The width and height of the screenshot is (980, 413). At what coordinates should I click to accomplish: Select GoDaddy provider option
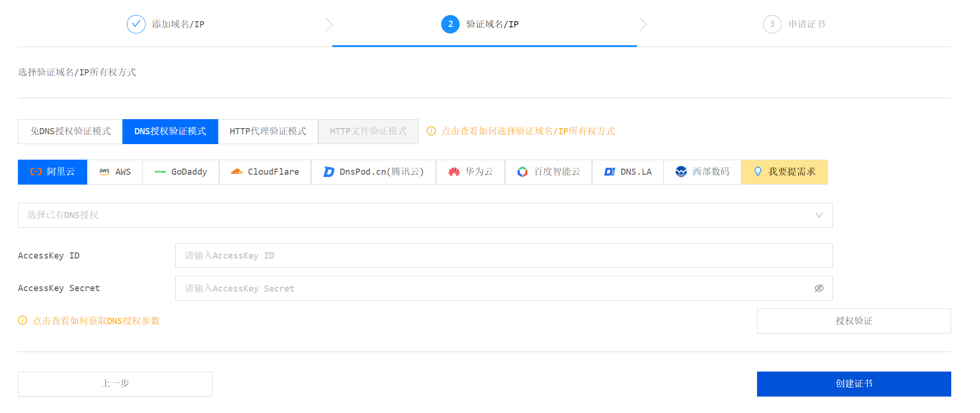tap(181, 172)
